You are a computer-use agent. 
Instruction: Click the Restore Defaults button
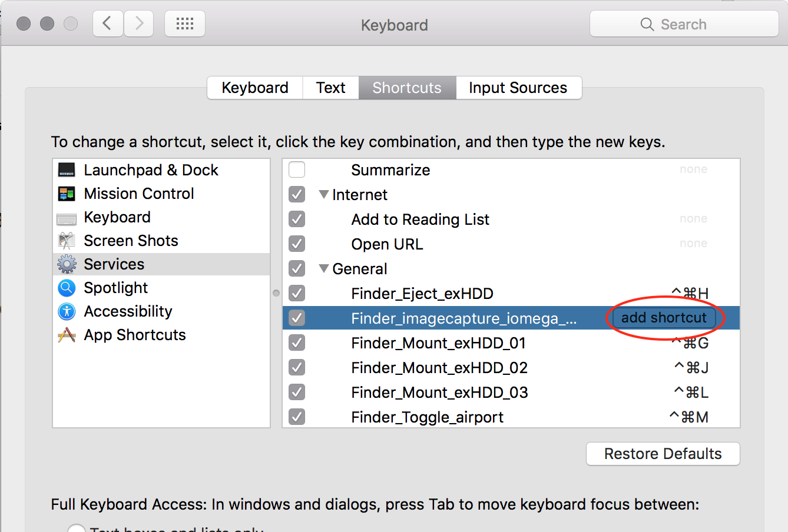663,454
